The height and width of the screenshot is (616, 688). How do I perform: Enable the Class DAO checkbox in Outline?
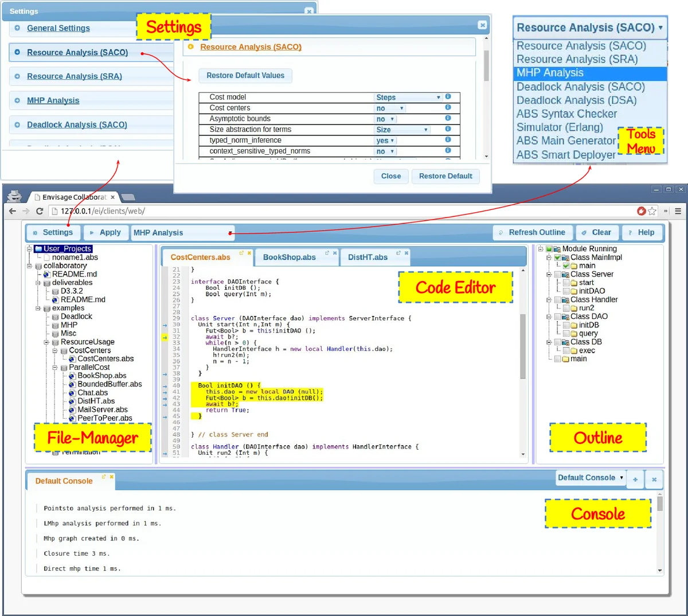pos(557,316)
